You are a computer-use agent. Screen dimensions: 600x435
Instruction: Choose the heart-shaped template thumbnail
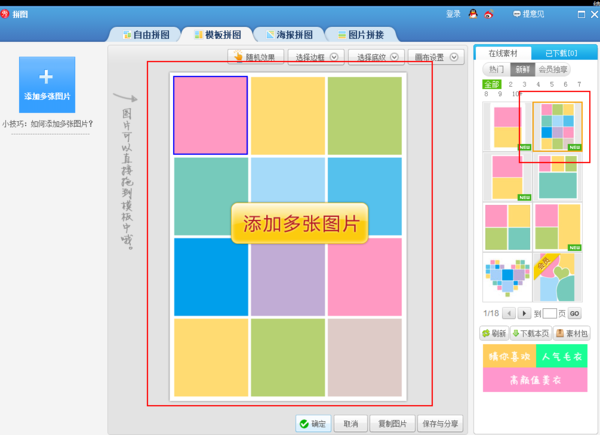(x=507, y=277)
